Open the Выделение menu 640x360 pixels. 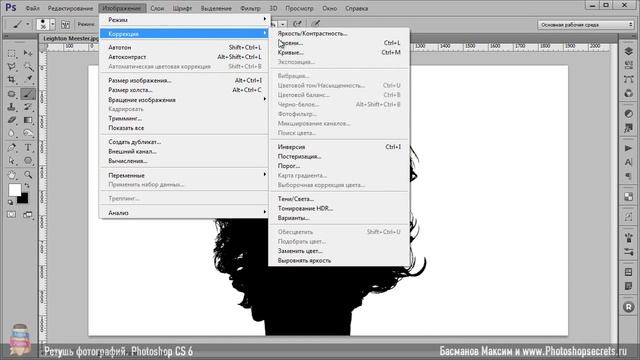[x=216, y=8]
